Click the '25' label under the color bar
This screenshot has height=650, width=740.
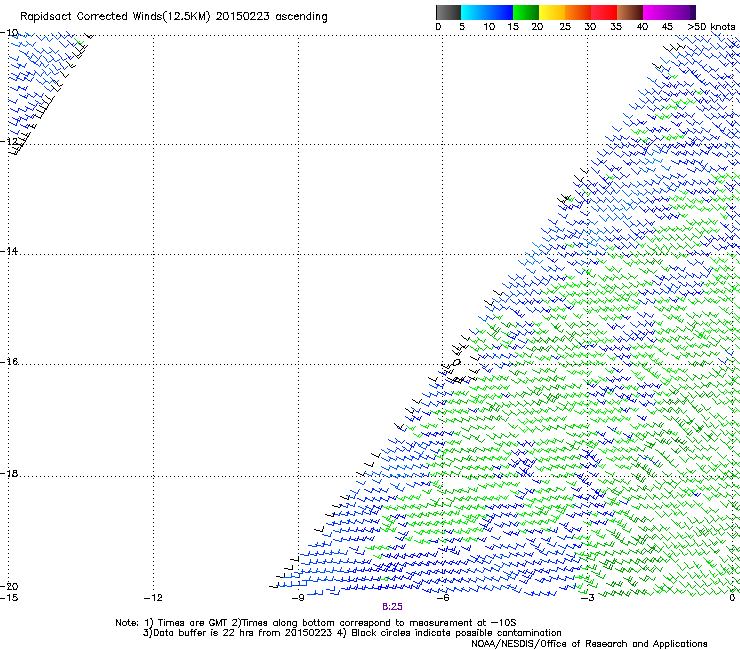565,27
